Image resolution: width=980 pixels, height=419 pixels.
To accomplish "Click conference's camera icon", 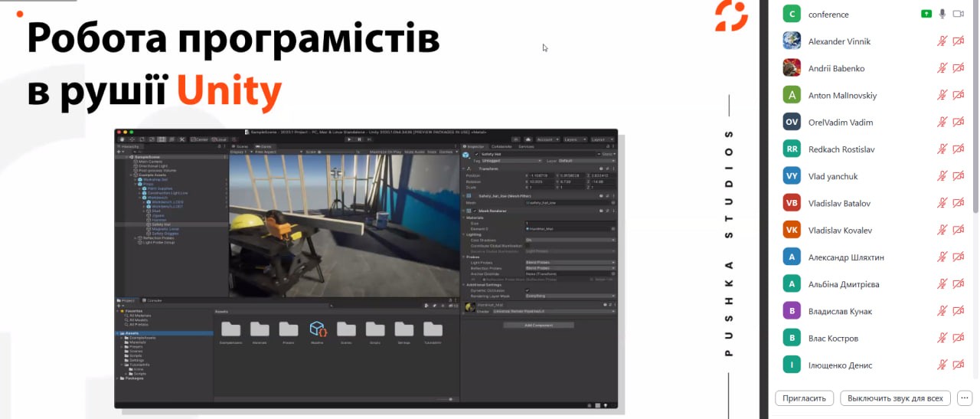I will coord(958,14).
